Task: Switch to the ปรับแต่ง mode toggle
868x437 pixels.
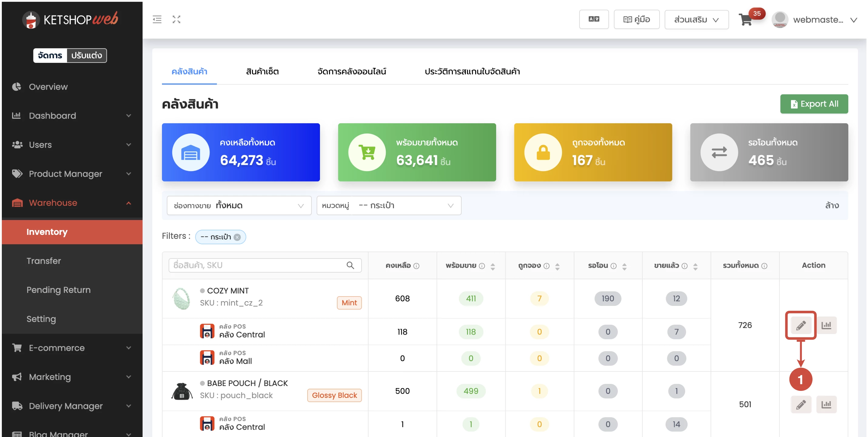Action: coord(86,55)
